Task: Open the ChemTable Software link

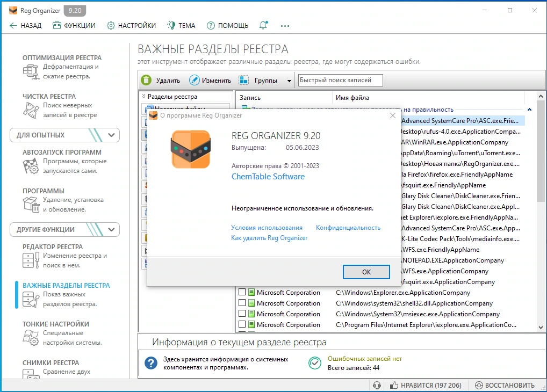Action: point(268,177)
